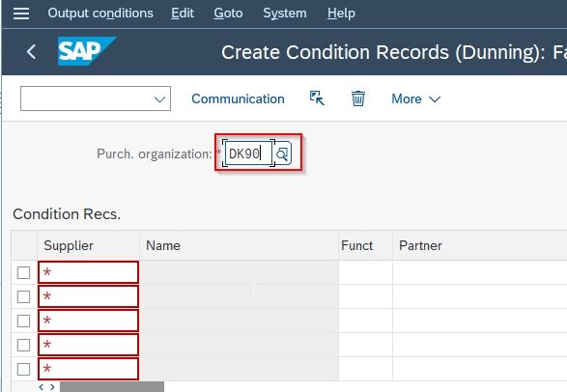The image size is (567, 392).
Task: Click the Communication button
Action: [238, 98]
